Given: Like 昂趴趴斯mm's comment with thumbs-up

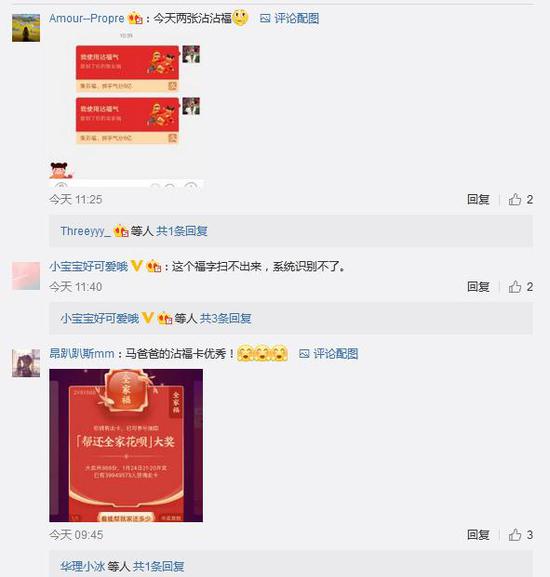Looking at the screenshot, I should [x=515, y=535].
